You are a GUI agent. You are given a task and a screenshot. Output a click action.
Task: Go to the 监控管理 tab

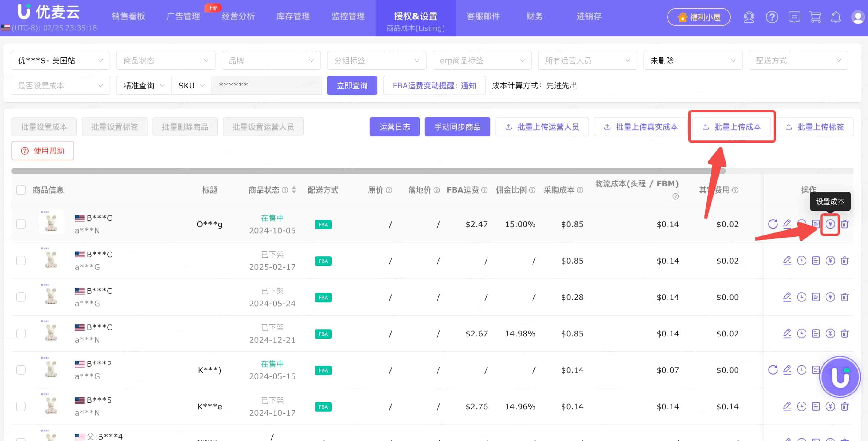click(348, 16)
